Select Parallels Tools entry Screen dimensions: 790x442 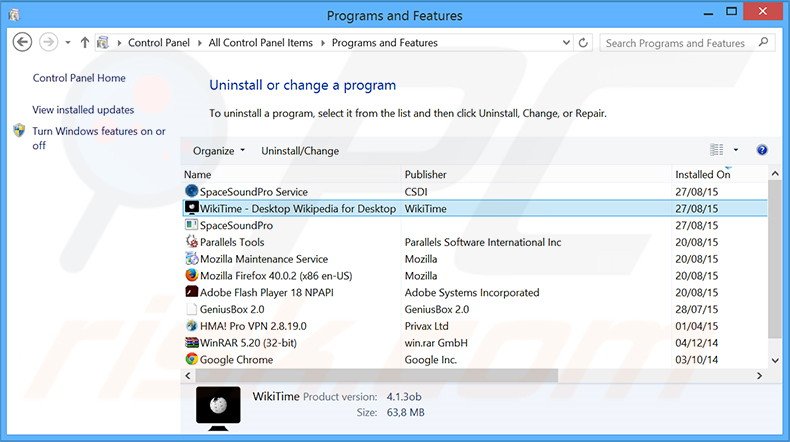(x=232, y=242)
